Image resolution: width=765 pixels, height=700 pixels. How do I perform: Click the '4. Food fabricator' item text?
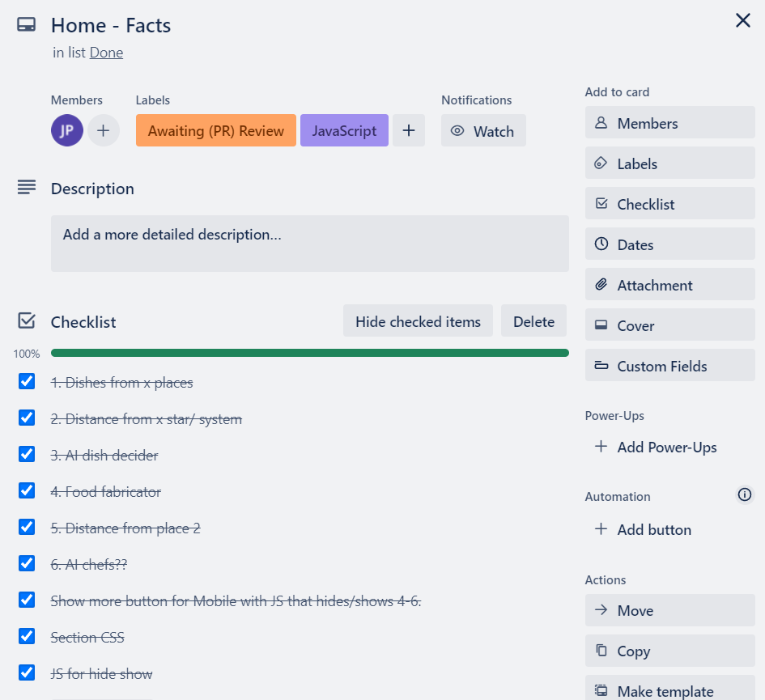[x=106, y=492]
